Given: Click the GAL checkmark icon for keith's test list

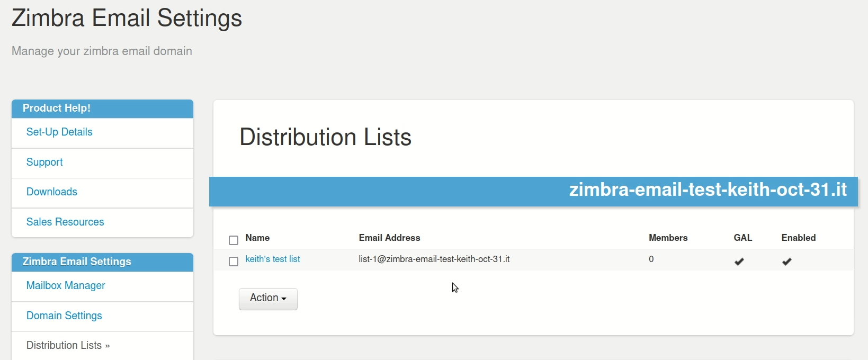Looking at the screenshot, I should (739, 260).
